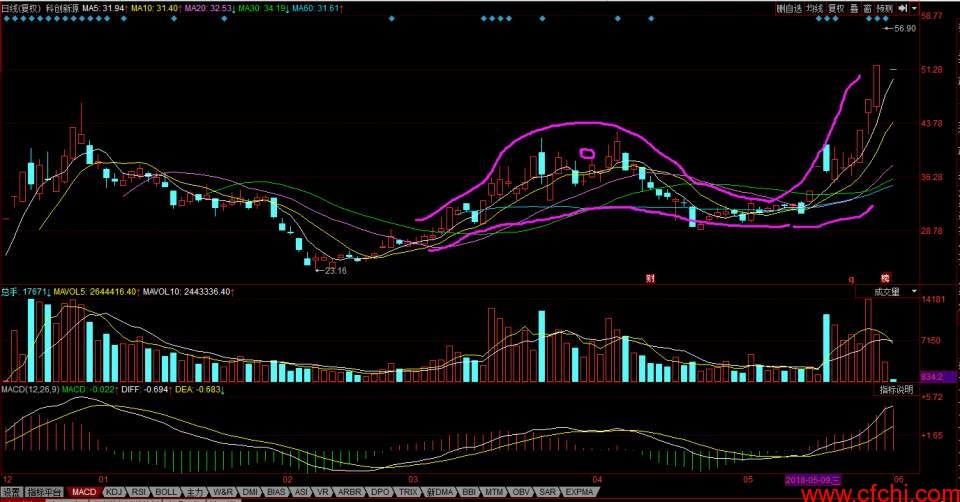This screenshot has width=960, height=502.
Task: Open the 预测 forecast tool
Action: click(885, 9)
